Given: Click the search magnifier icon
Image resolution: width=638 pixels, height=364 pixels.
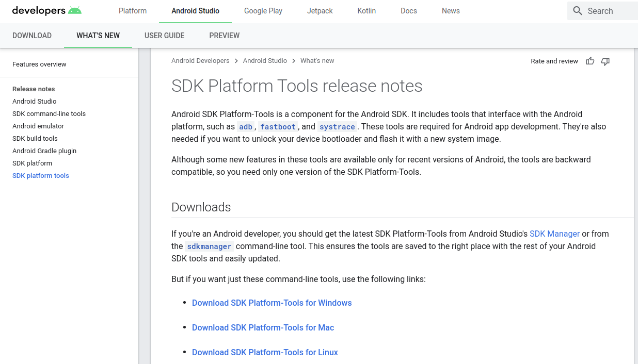Looking at the screenshot, I should 578,11.
